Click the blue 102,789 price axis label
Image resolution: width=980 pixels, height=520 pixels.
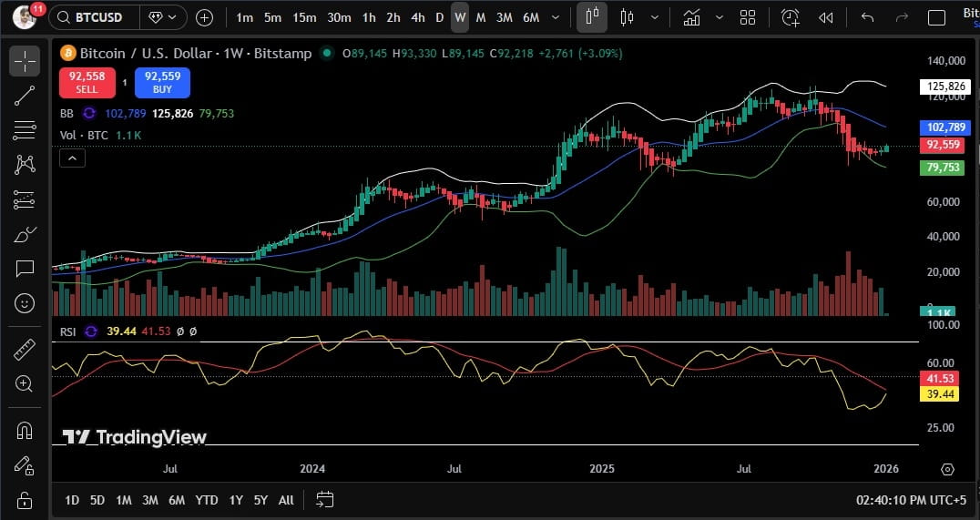(x=944, y=127)
